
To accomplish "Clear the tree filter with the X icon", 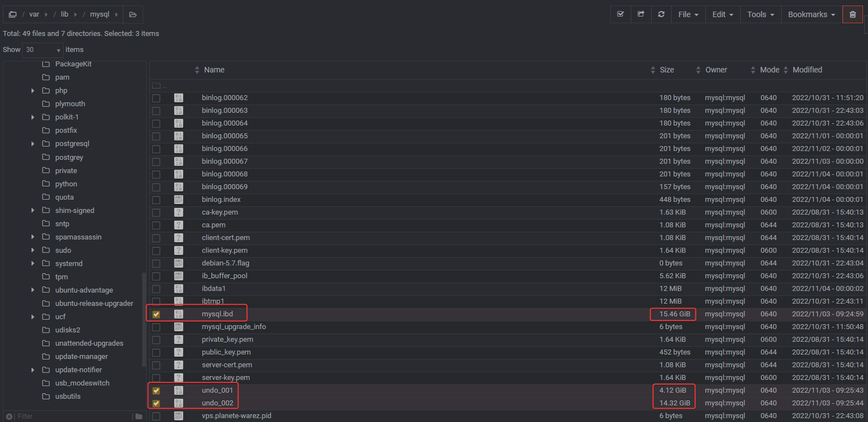I will point(9,416).
